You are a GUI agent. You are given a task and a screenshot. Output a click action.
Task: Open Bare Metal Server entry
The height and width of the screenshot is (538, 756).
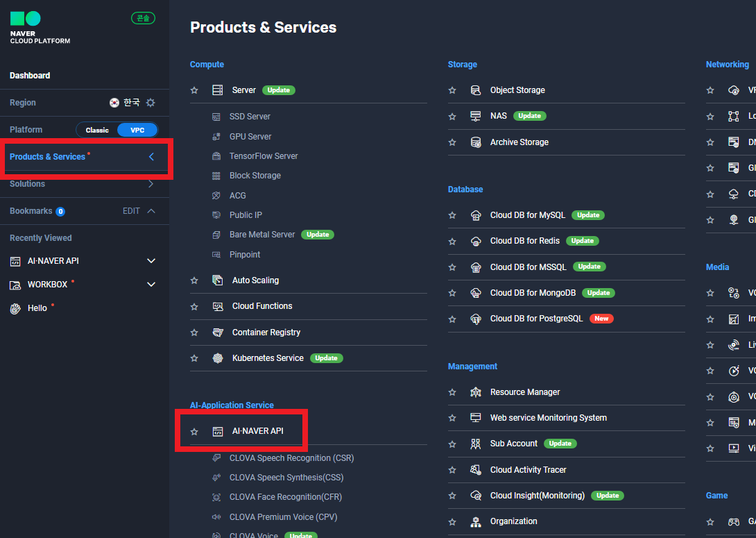[261, 235]
